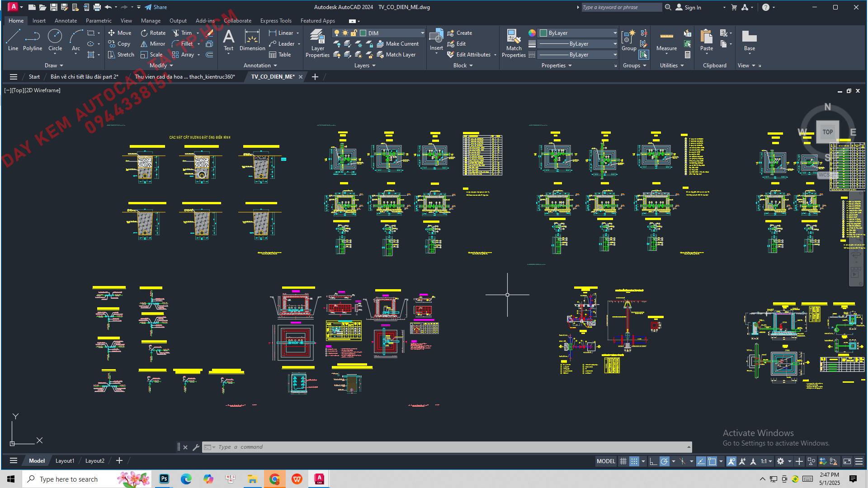Click the Share button
The height and width of the screenshot is (488, 868).
156,7
